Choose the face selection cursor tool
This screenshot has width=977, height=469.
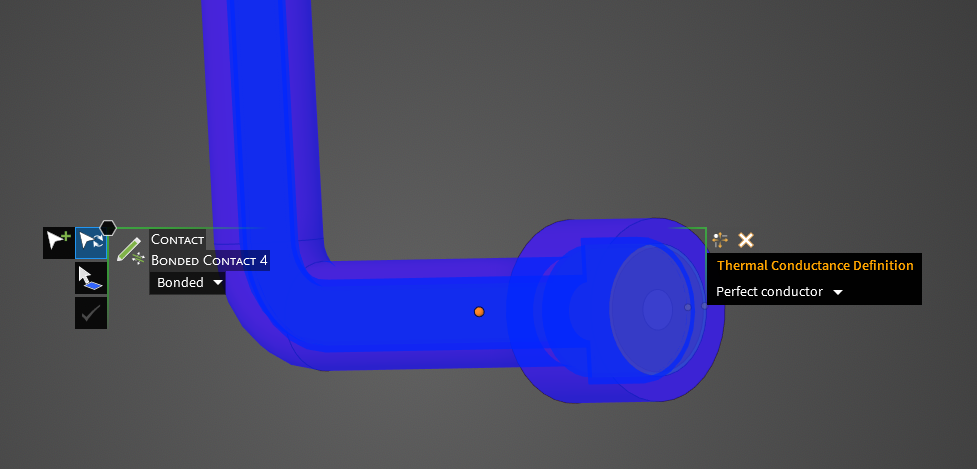pos(90,278)
